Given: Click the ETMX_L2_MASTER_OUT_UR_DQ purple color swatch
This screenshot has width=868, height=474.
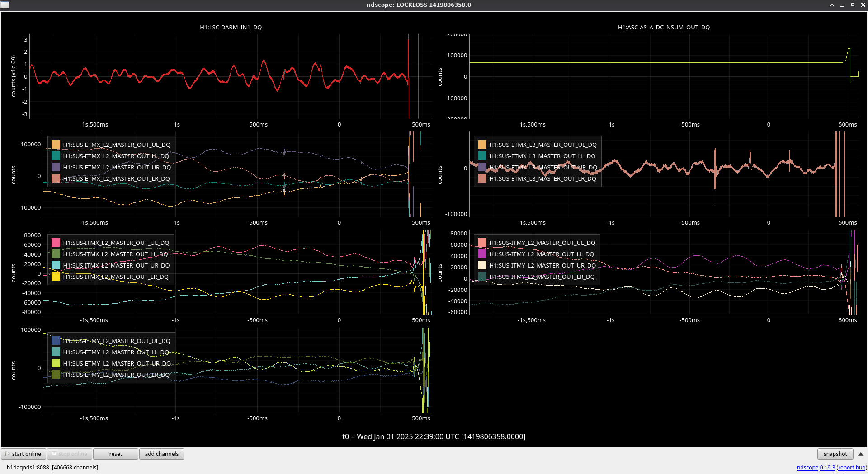Looking at the screenshot, I should [x=56, y=167].
